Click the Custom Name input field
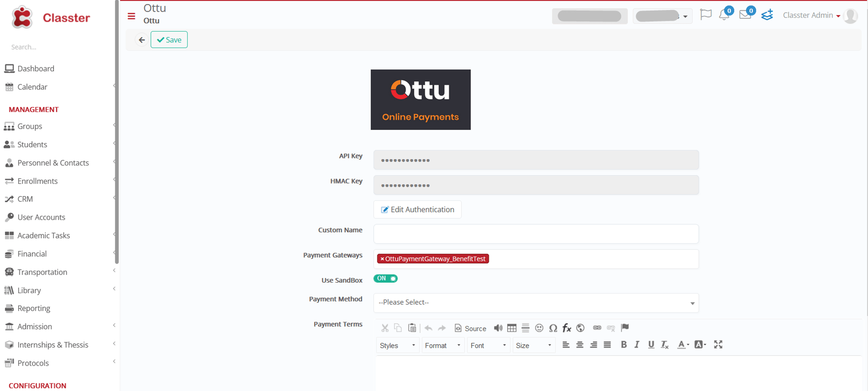The image size is (868, 391). pos(536,233)
